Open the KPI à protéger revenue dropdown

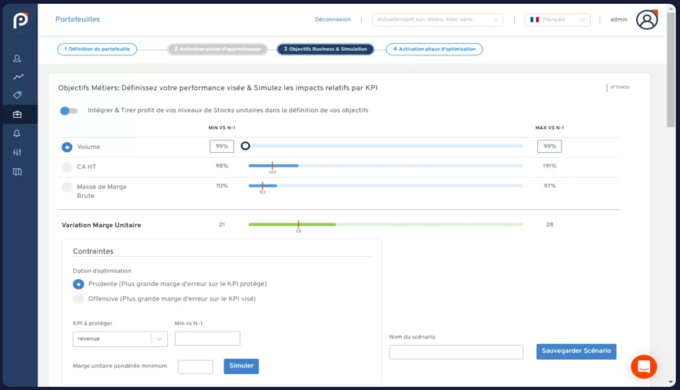coord(120,339)
